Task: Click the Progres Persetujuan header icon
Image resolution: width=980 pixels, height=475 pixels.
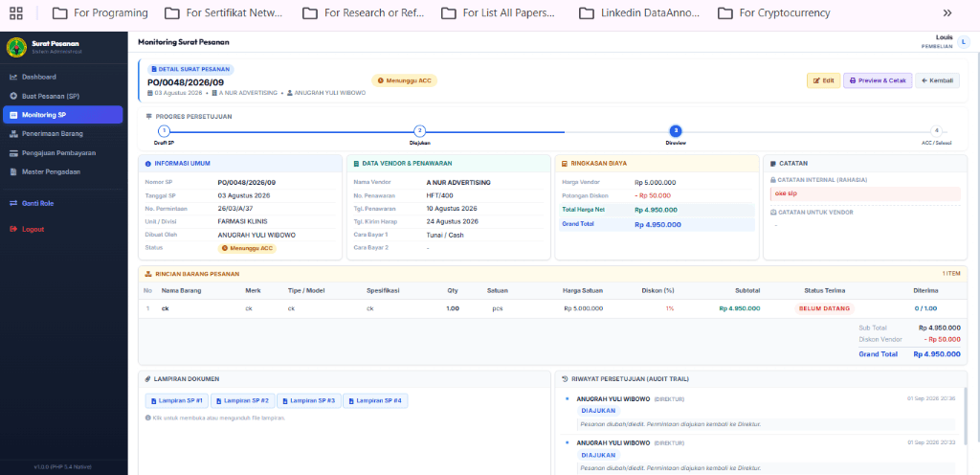Action: tap(148, 116)
